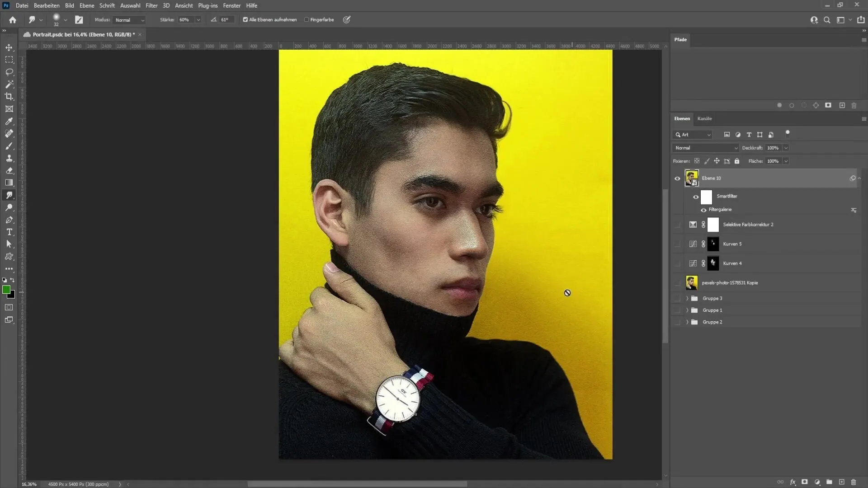Click the Clone Stamp tool
868x488 pixels.
coord(9,158)
